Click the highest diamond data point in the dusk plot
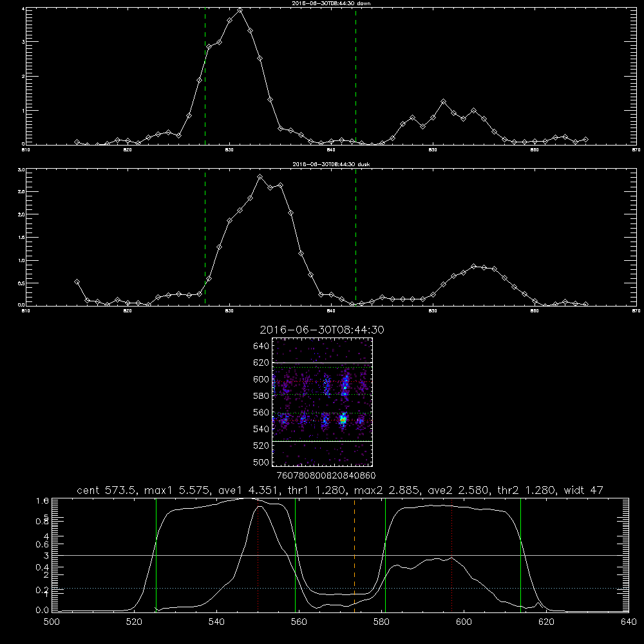This screenshot has width=644, height=644. [x=260, y=177]
